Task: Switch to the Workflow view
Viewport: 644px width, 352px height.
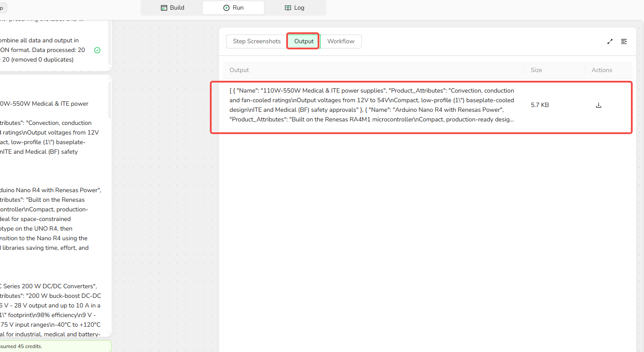Action: [341, 41]
